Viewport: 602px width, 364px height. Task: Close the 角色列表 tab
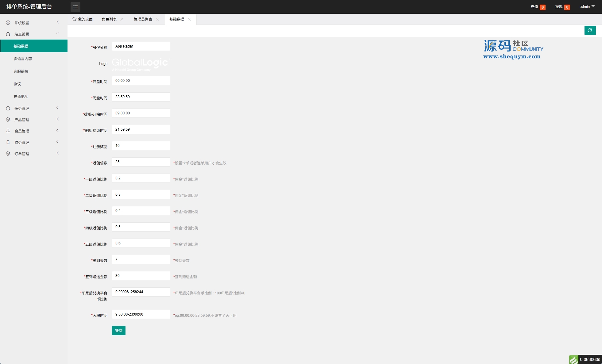point(122,19)
